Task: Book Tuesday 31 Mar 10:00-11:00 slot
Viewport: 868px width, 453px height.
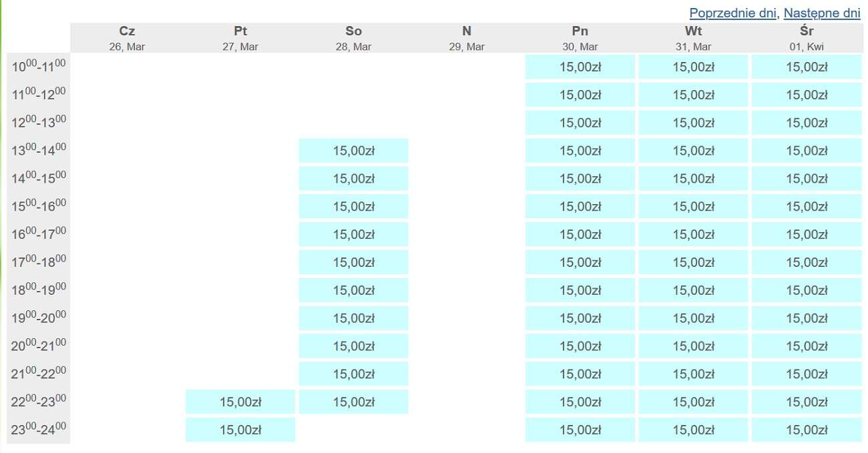Action: coord(693,67)
